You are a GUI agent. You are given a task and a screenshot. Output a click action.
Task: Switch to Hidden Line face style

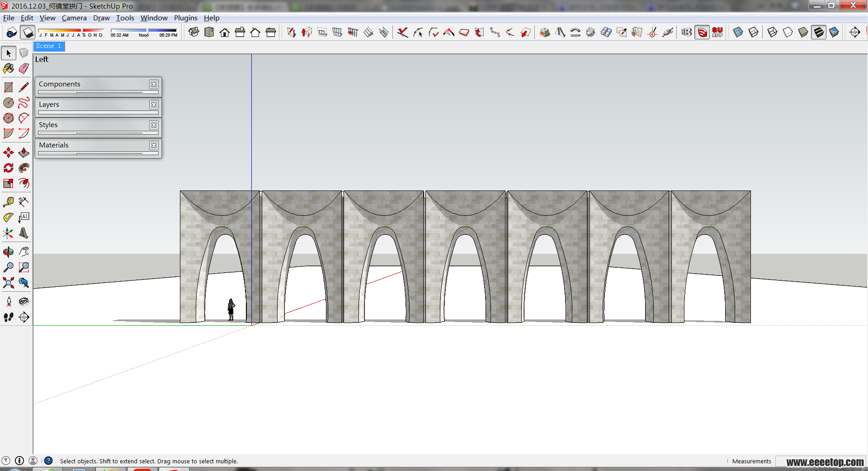point(788,32)
